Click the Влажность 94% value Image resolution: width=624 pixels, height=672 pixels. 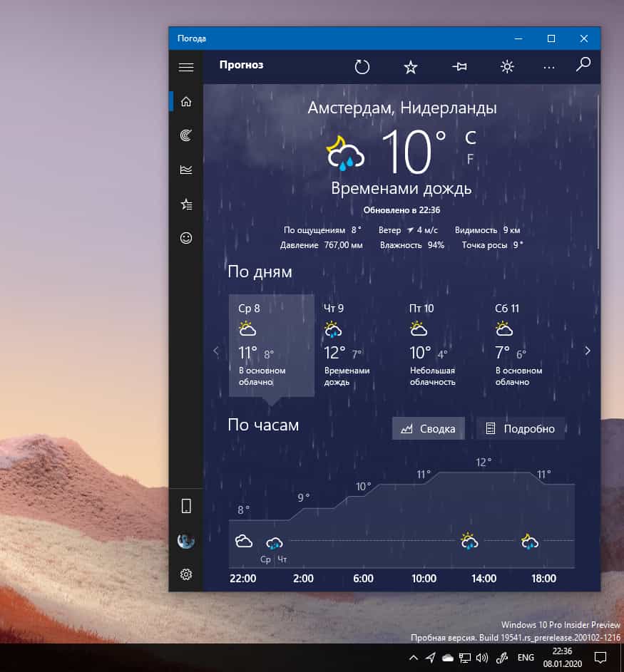pyautogui.click(x=411, y=245)
